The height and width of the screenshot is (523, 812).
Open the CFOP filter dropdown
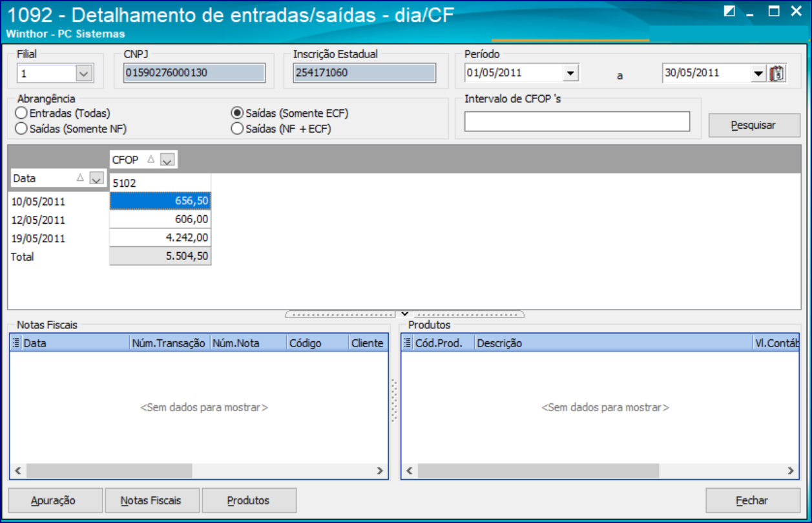point(167,160)
